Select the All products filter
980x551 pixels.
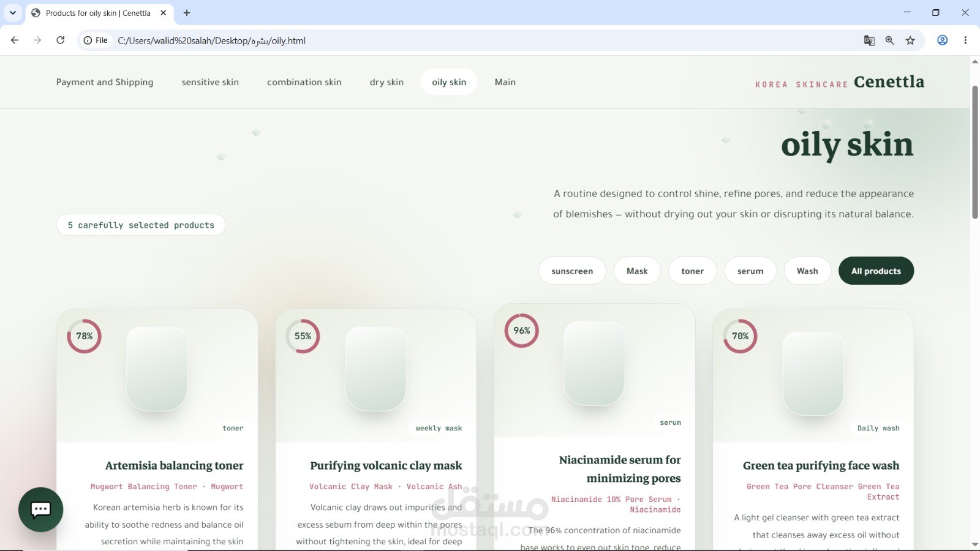[x=876, y=271]
